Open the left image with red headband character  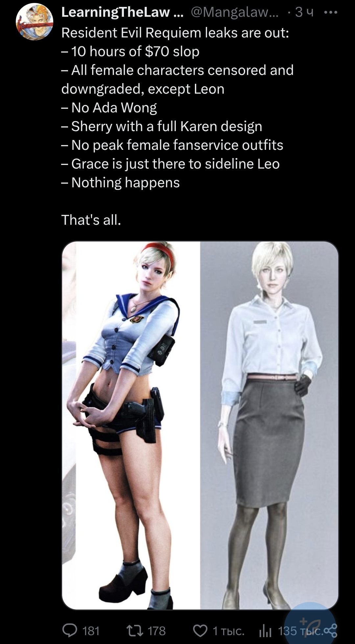(x=131, y=425)
